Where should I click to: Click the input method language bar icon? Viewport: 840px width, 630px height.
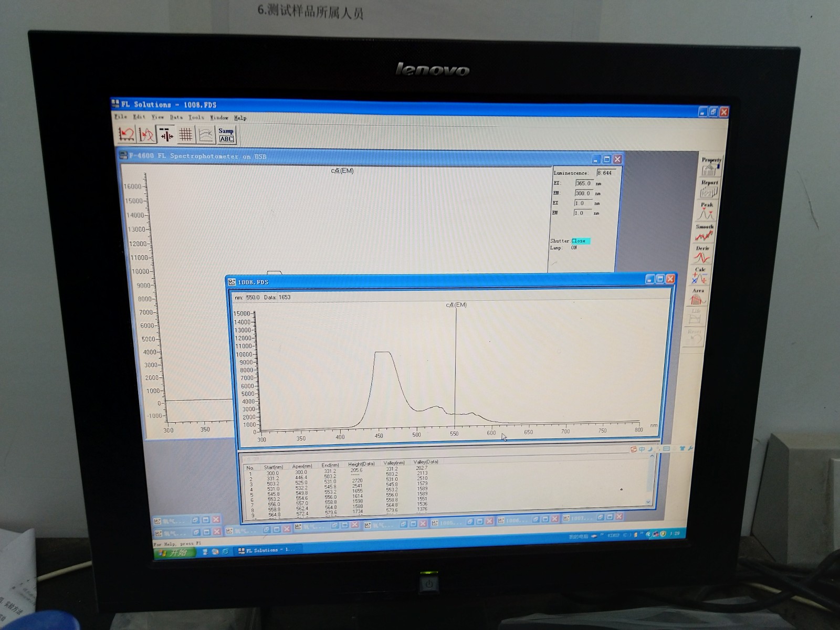point(634,449)
